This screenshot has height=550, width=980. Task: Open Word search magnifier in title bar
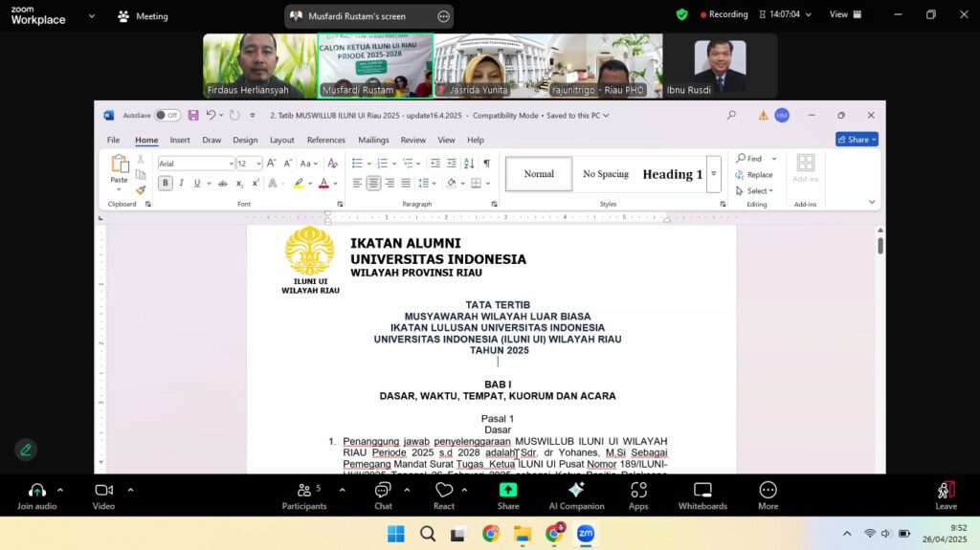pos(731,115)
